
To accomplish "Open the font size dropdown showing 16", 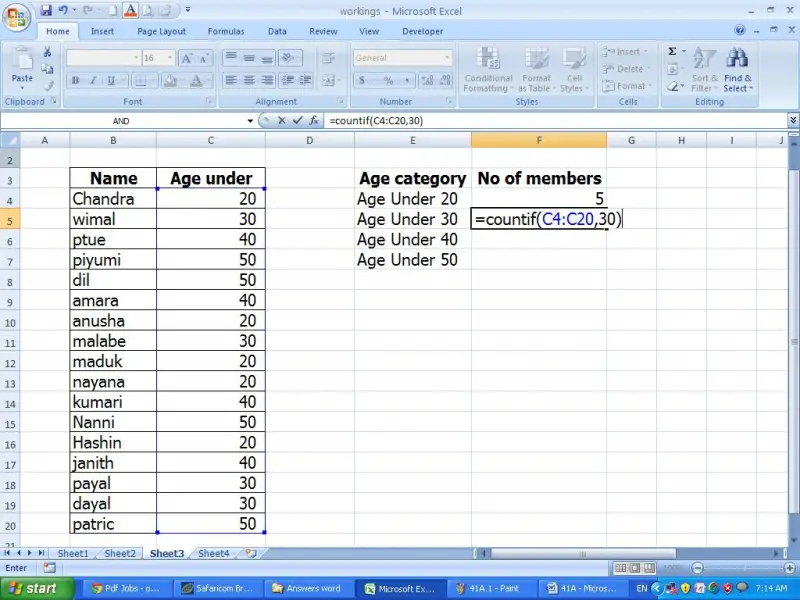I will 170,58.
